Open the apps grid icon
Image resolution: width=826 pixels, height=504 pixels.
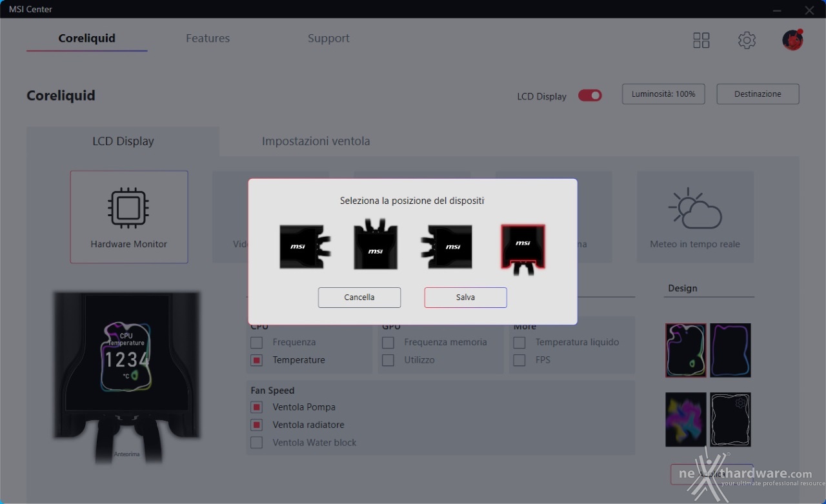click(701, 40)
